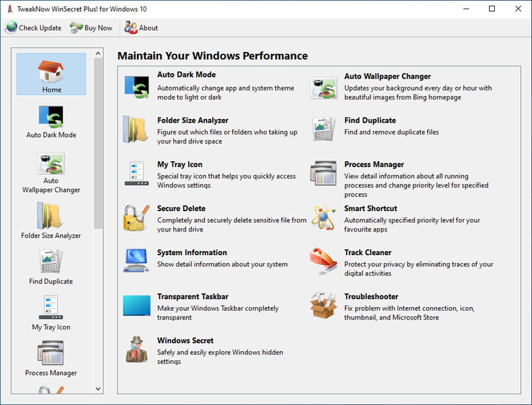Screen dimensions: 532x405
Task: Open the Folder Size Analyzer heading
Action: pyautogui.click(x=193, y=120)
